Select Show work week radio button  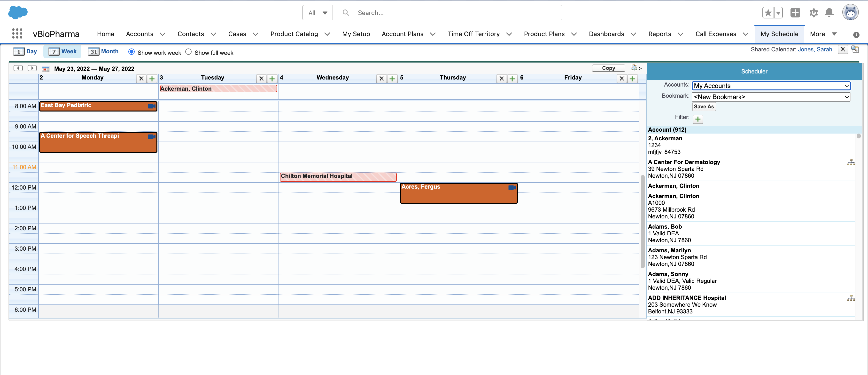132,52
